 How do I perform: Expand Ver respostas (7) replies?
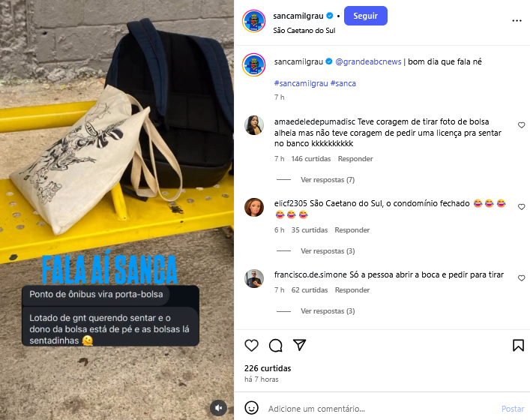328,180
